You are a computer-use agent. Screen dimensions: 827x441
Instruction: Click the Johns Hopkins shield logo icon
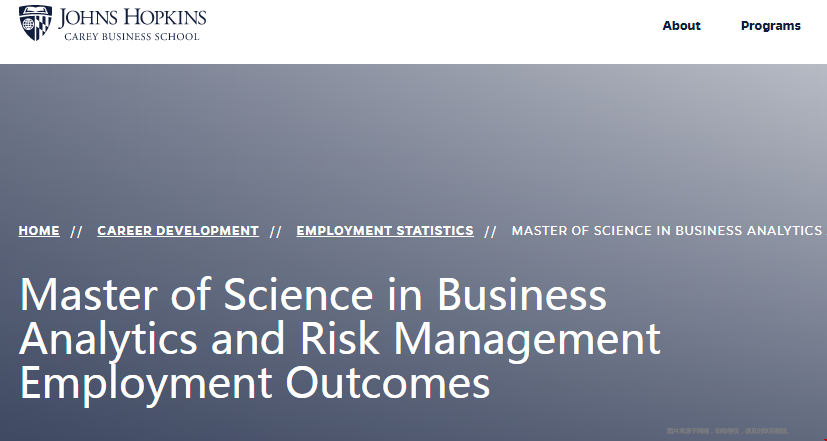pos(35,23)
